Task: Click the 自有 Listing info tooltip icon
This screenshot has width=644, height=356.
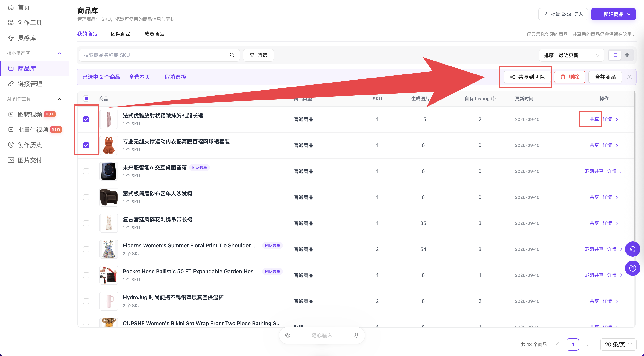Action: tap(493, 99)
